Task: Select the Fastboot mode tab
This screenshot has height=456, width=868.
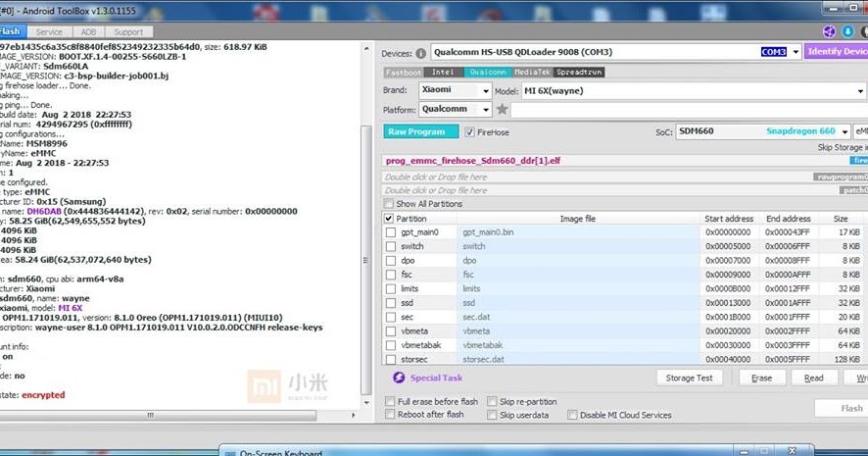Action: click(404, 72)
